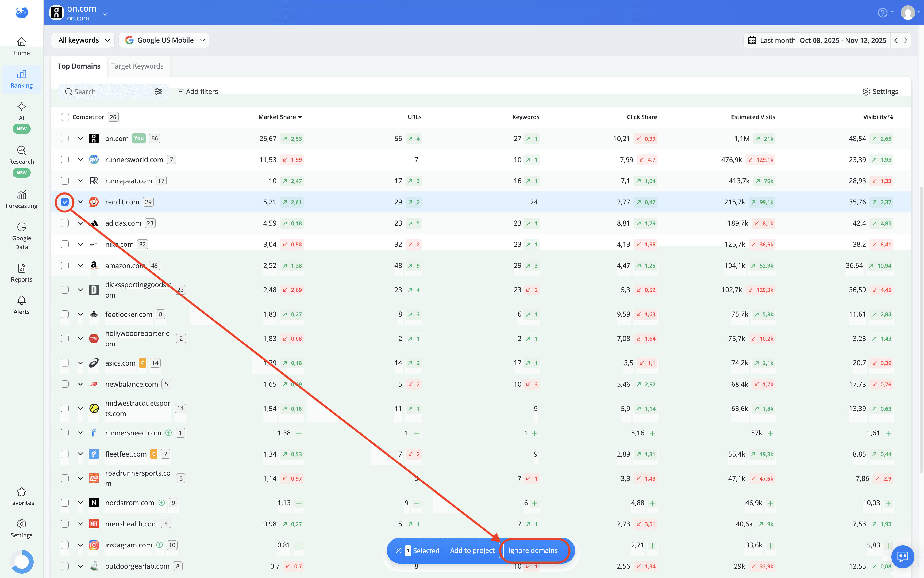The height and width of the screenshot is (578, 924).
Task: Expand the runnersworld.com row chevron
Action: [80, 159]
